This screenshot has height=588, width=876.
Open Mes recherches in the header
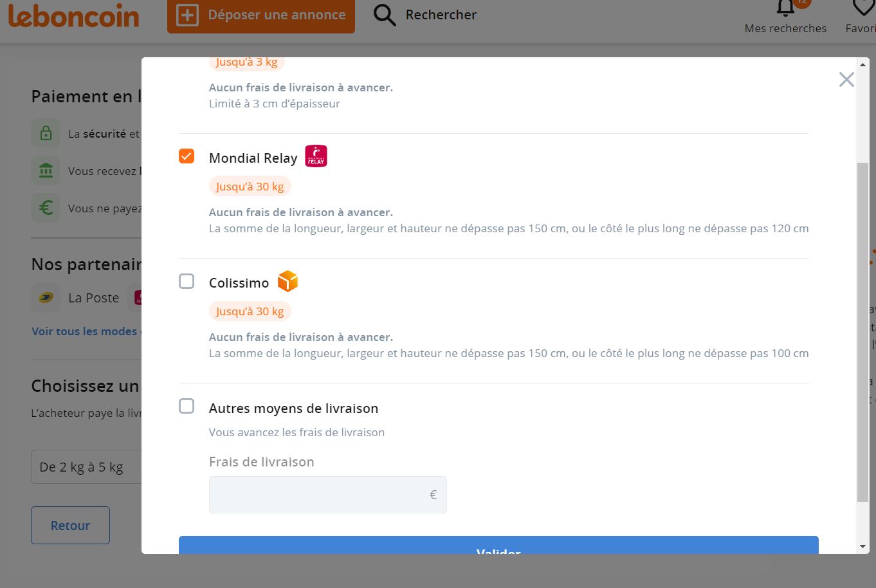785,28
